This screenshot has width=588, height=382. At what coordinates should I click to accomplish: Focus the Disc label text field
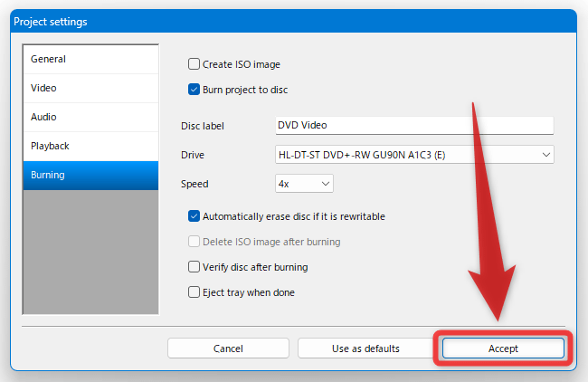point(414,125)
